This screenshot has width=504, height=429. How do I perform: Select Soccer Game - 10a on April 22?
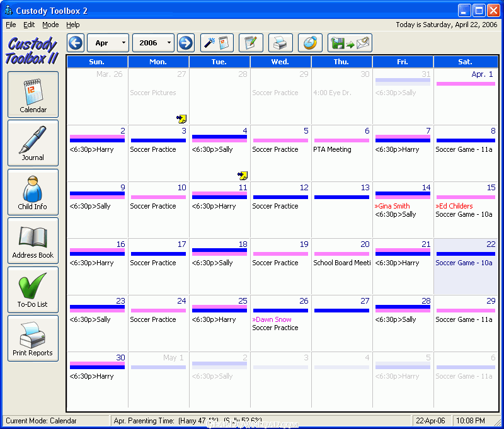pyautogui.click(x=464, y=263)
